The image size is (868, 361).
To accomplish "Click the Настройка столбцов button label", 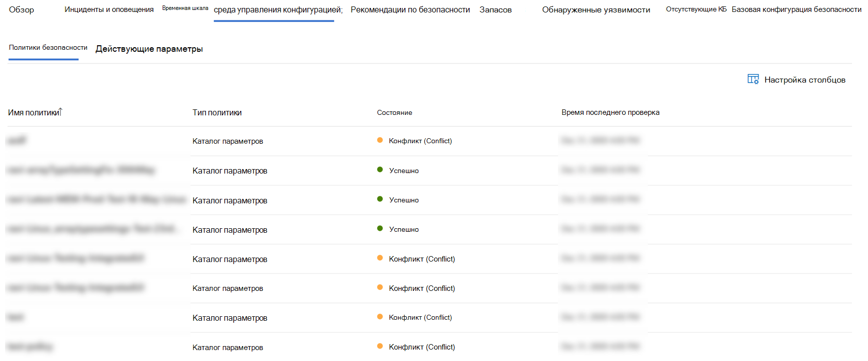I will tap(805, 80).
